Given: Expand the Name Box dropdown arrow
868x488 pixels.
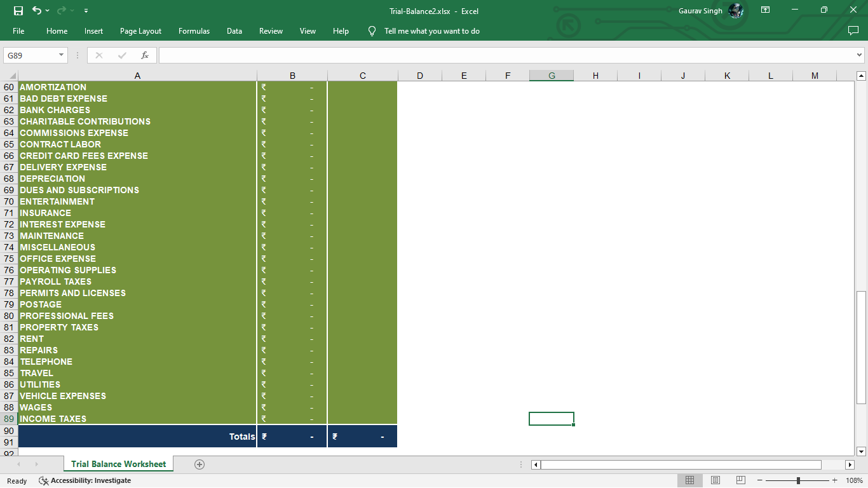Looking at the screenshot, I should pos(61,55).
